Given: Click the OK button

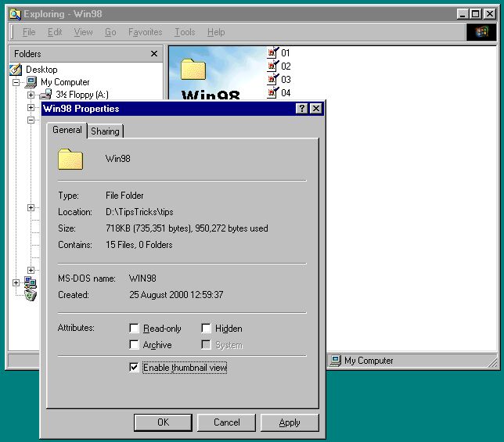Looking at the screenshot, I should coord(163,422).
